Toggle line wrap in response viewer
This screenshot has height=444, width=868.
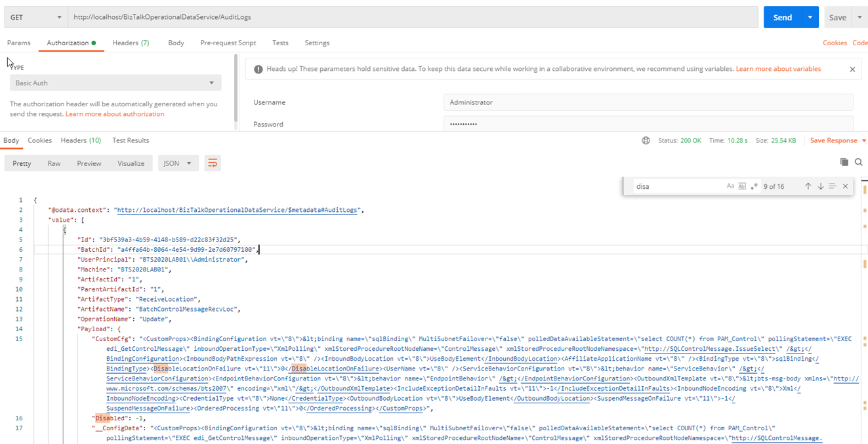pos(213,163)
